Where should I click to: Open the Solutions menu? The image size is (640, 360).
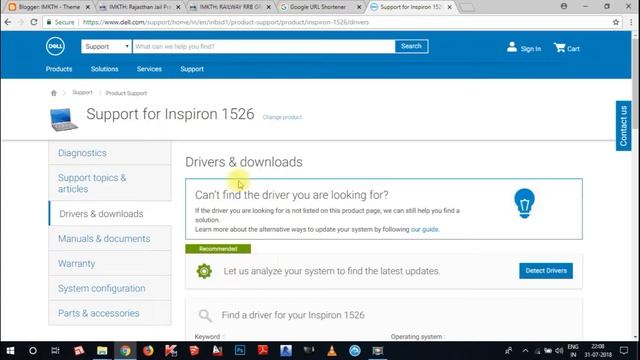coord(104,69)
